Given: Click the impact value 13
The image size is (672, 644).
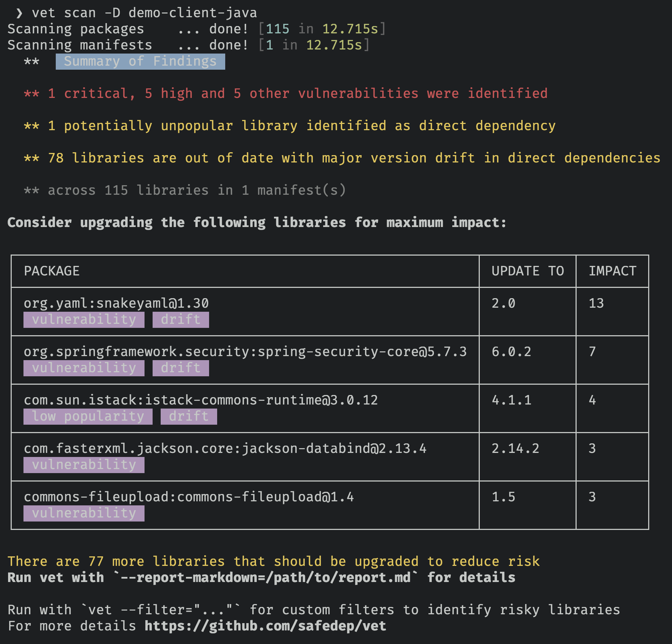Looking at the screenshot, I should pos(596,303).
